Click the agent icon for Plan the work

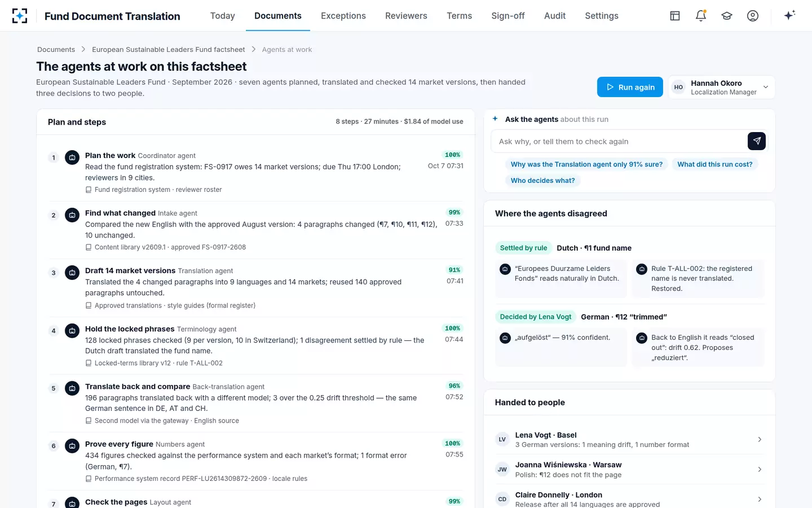coord(72,157)
